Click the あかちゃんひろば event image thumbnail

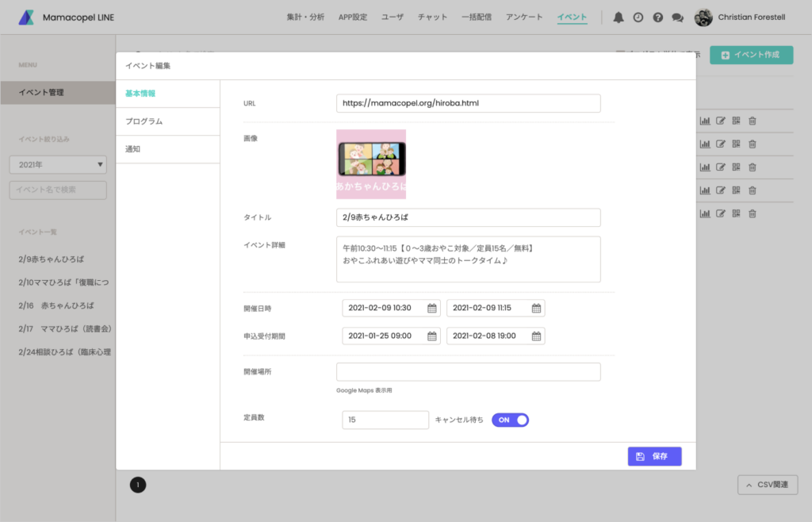pyautogui.click(x=371, y=164)
